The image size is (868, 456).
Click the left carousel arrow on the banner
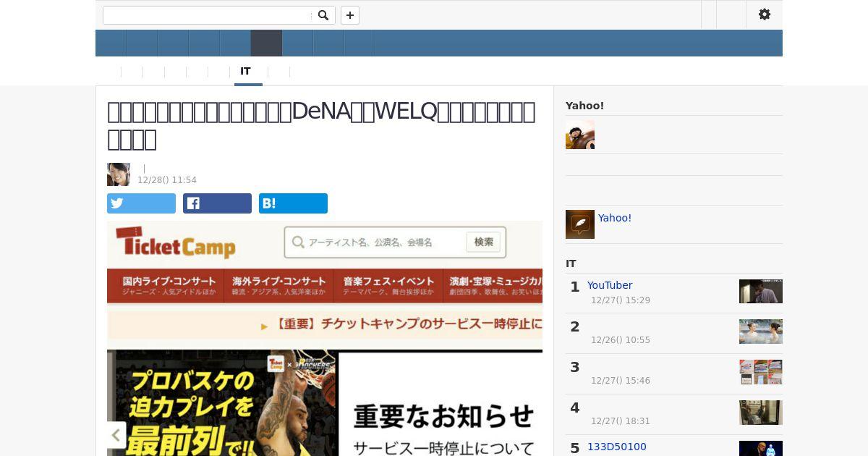[116, 435]
